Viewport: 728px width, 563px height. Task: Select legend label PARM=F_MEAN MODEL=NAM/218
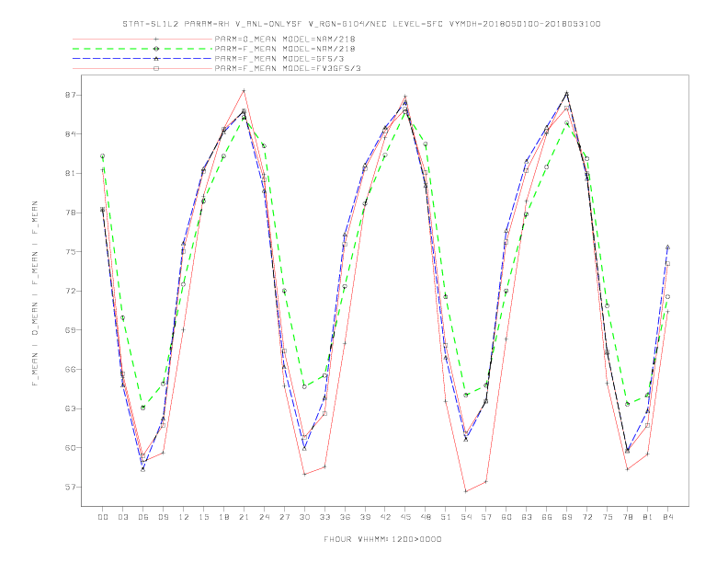(285, 49)
